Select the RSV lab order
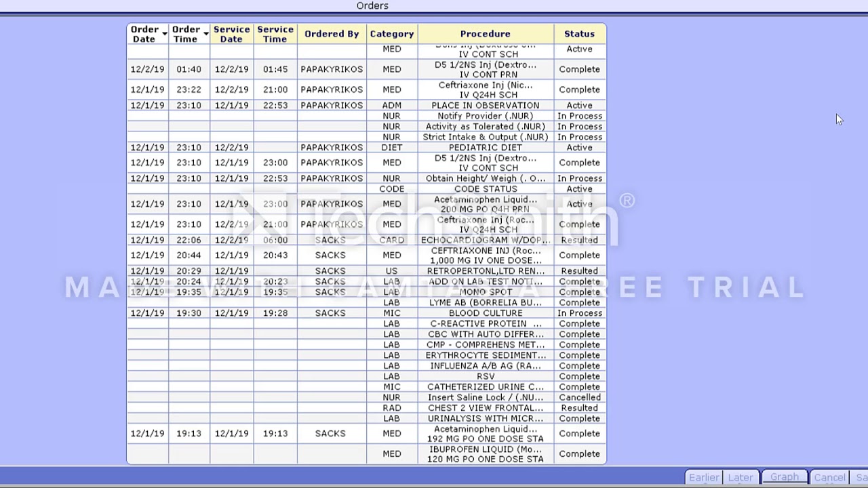868x488 pixels. tap(486, 376)
